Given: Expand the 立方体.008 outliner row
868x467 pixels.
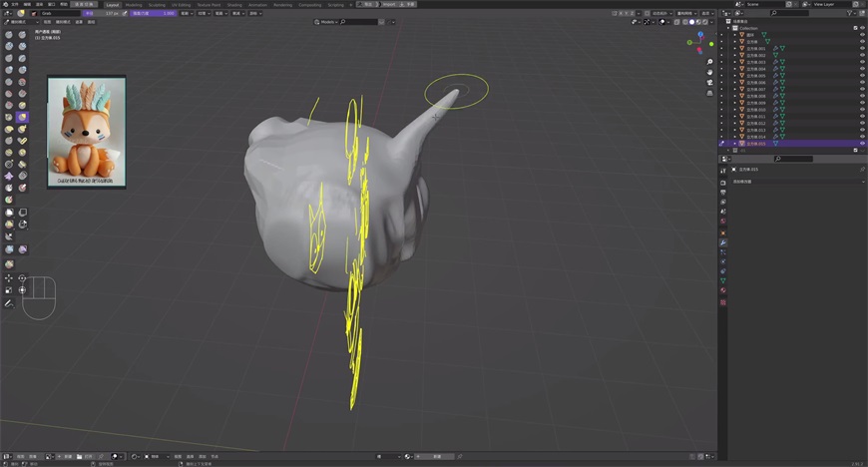Looking at the screenshot, I should click(735, 96).
